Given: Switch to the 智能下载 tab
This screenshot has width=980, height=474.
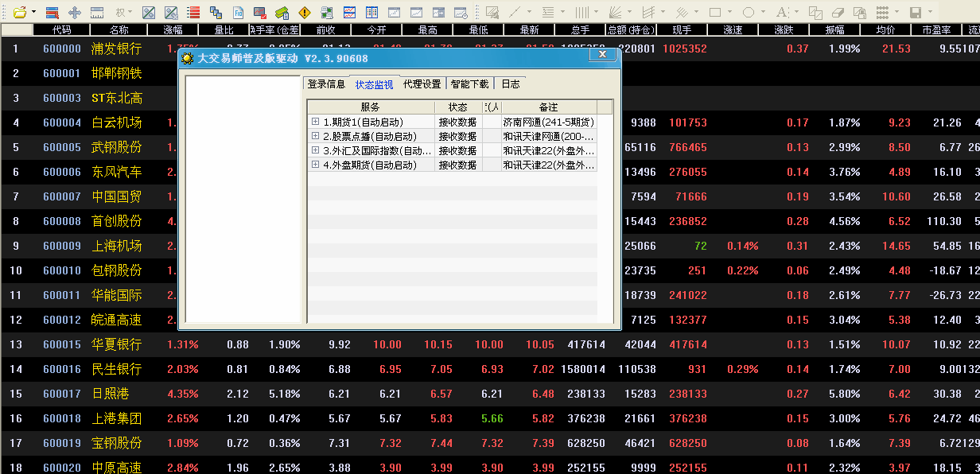Looking at the screenshot, I should pos(469,84).
